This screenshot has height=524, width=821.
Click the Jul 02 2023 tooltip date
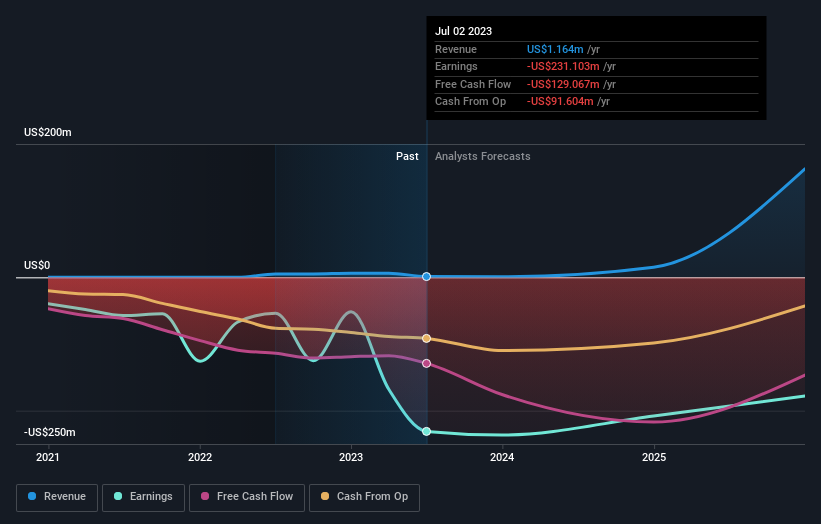(x=463, y=31)
